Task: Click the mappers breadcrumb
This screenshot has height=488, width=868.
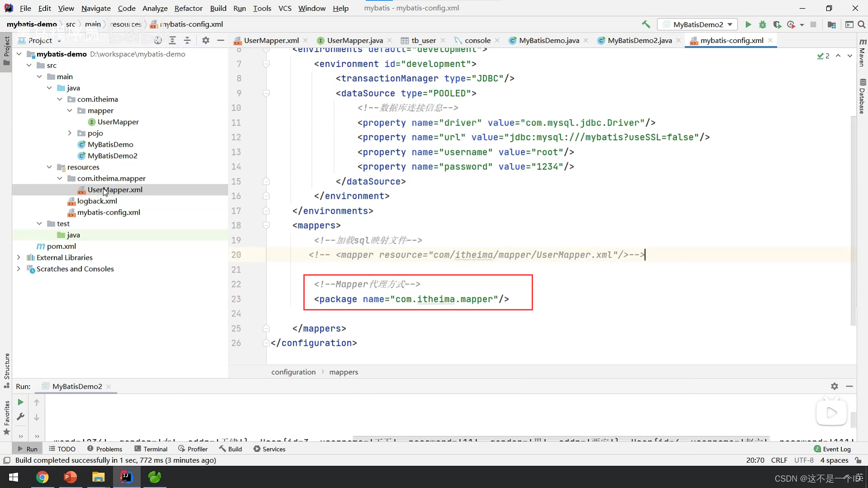Action: 344,372
